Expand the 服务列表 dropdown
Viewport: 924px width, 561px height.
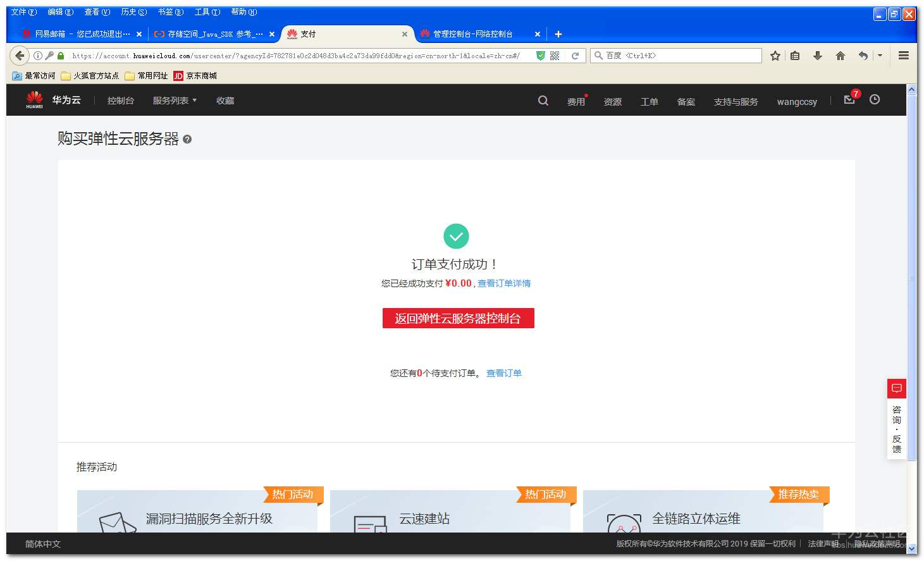coord(175,101)
